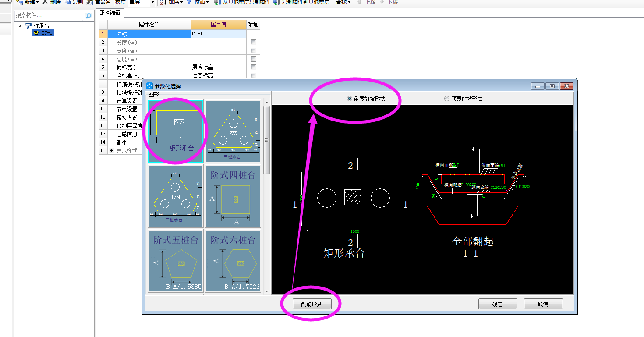Viewport: 644px width, 337px height.
Task: Click the 属性值 column header
Action: [219, 25]
